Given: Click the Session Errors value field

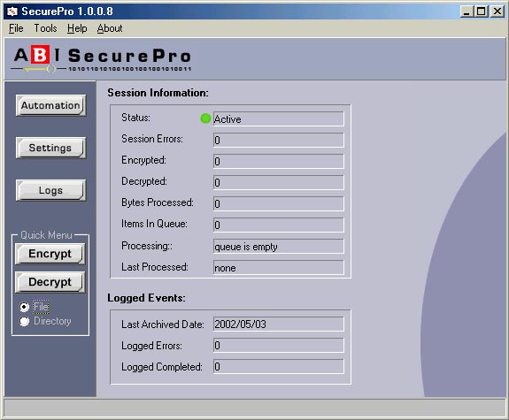Looking at the screenshot, I should point(279,140).
